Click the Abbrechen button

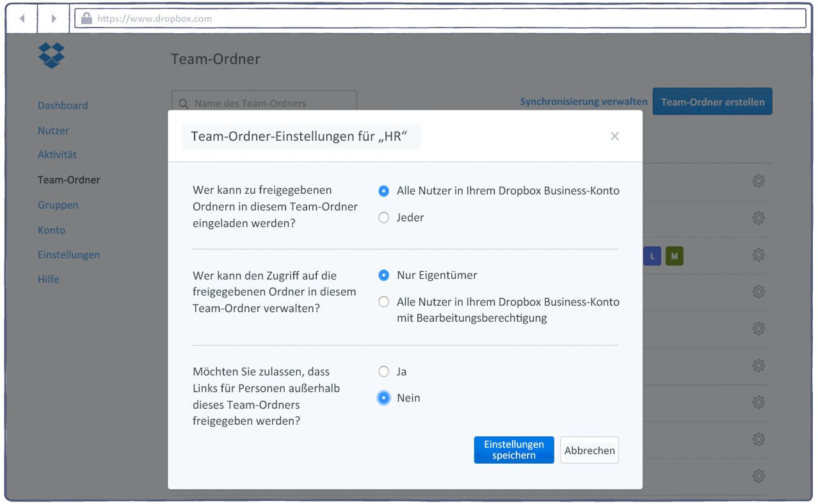[x=589, y=450]
